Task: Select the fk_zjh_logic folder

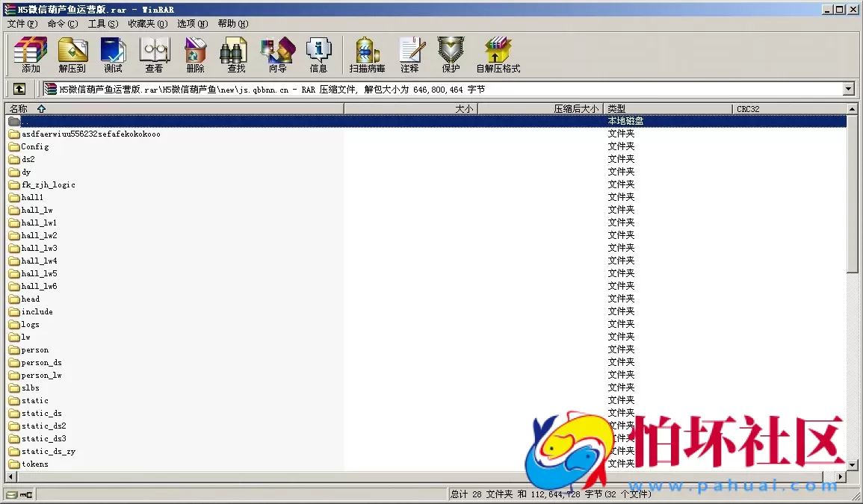Action: [48, 185]
